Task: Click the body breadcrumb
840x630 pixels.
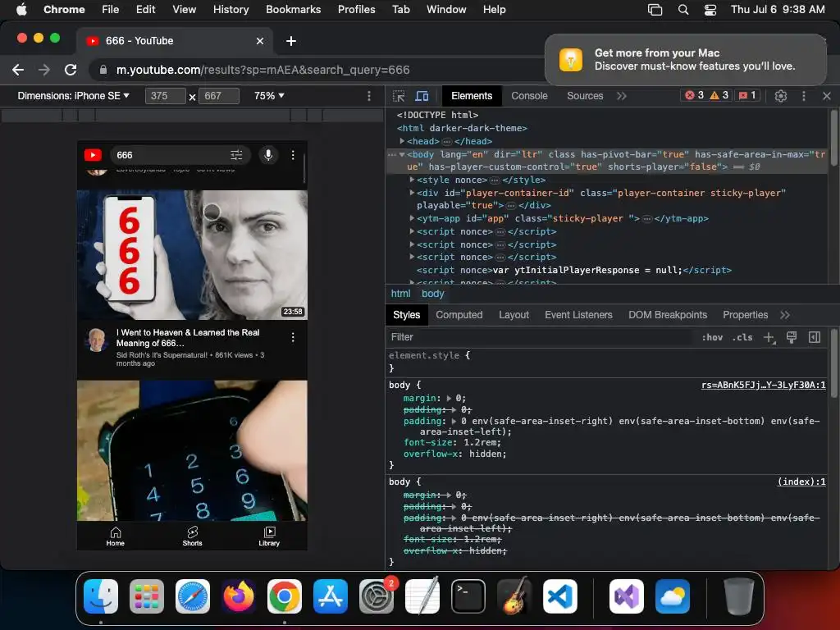Action: 433,294
